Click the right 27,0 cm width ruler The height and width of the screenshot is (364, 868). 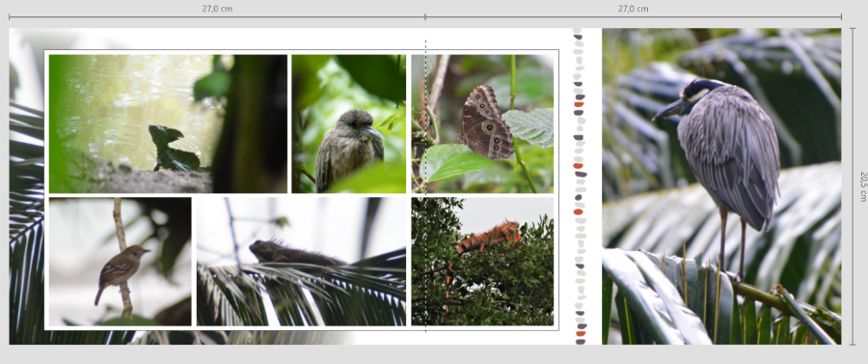click(x=634, y=16)
